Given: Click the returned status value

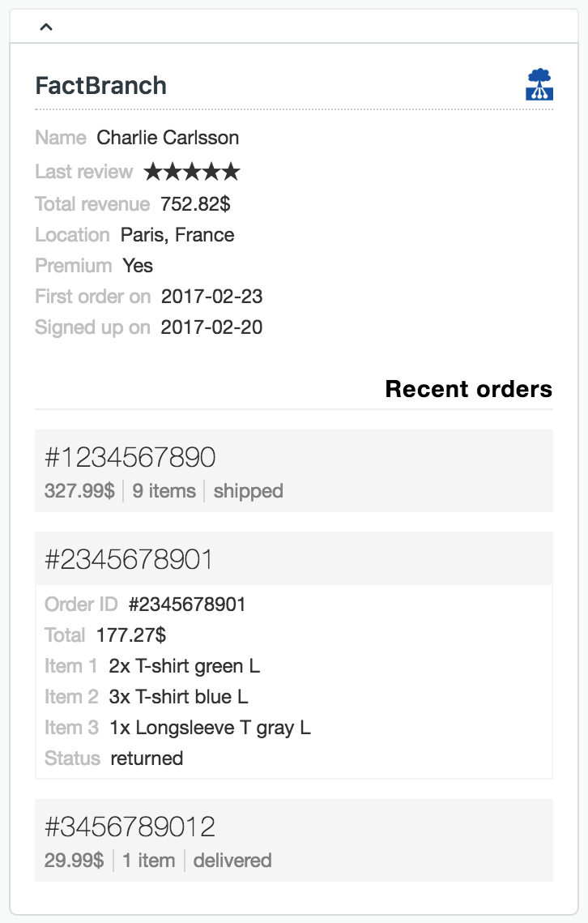Looking at the screenshot, I should (x=147, y=758).
